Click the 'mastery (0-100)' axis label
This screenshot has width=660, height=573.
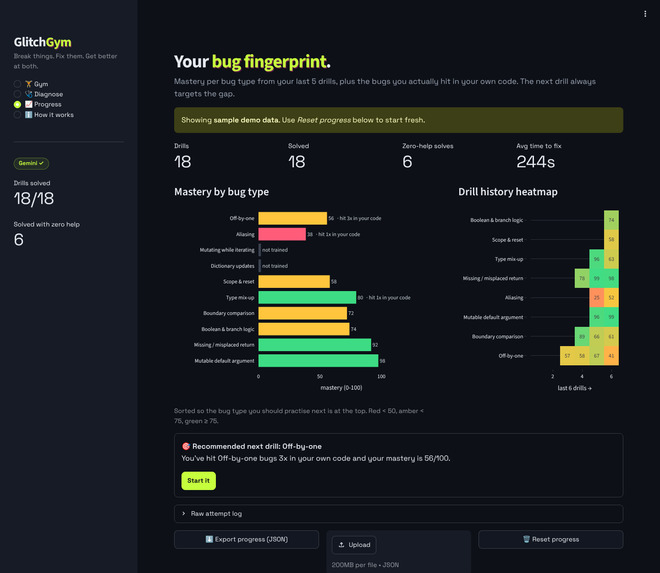pyautogui.click(x=341, y=388)
